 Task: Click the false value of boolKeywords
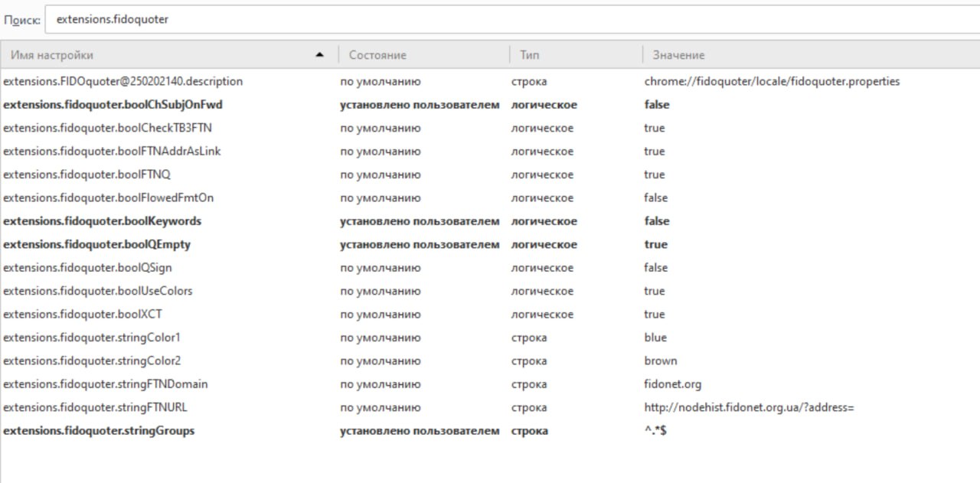[x=656, y=221]
